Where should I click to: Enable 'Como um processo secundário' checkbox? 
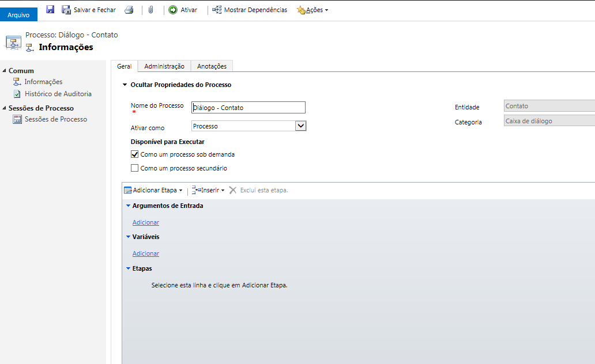135,168
